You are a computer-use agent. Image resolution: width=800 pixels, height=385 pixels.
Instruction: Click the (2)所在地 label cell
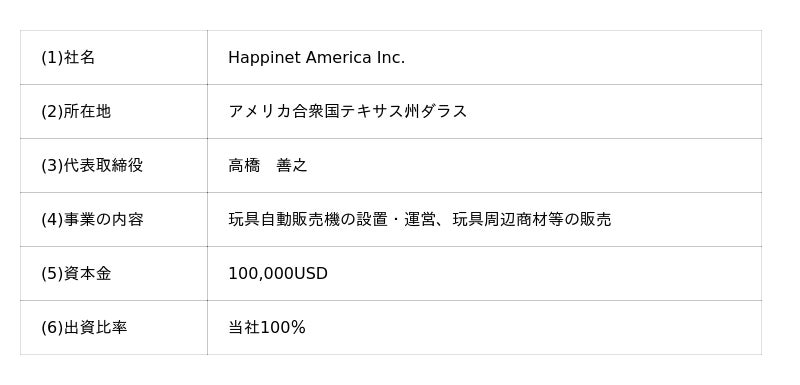click(114, 112)
